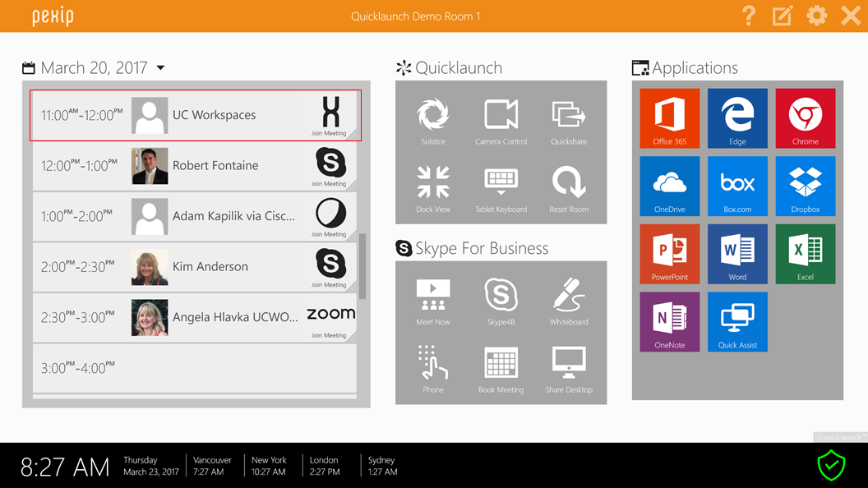
Task: Open the Edge browser tile
Action: pyautogui.click(x=737, y=118)
